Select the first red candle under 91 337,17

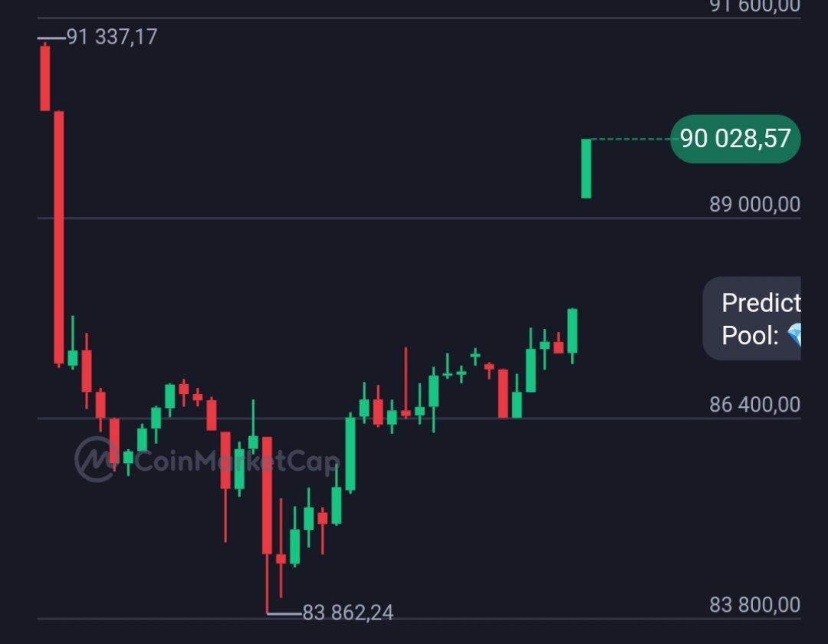point(45,77)
